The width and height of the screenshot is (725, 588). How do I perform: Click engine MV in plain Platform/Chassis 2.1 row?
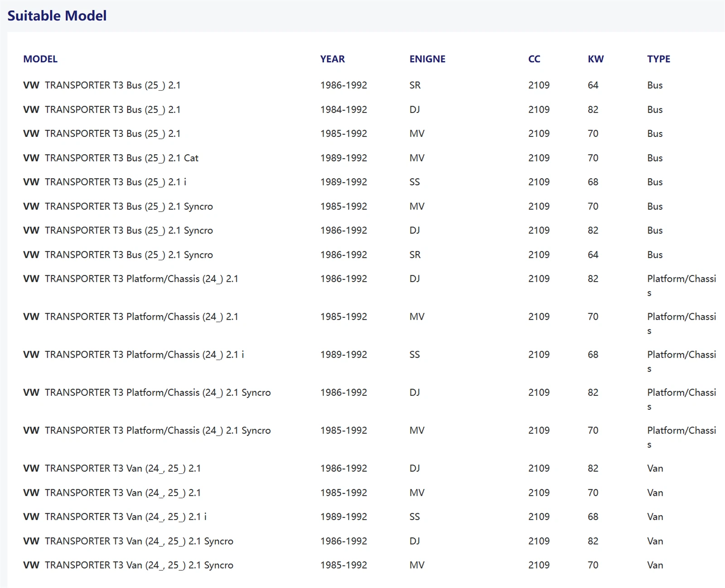417,317
